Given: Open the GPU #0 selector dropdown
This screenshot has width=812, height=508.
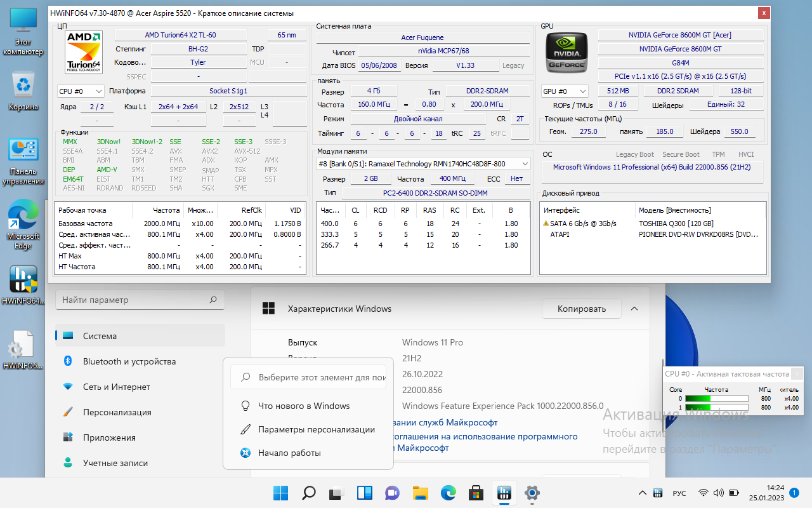Looking at the screenshot, I should click(565, 91).
